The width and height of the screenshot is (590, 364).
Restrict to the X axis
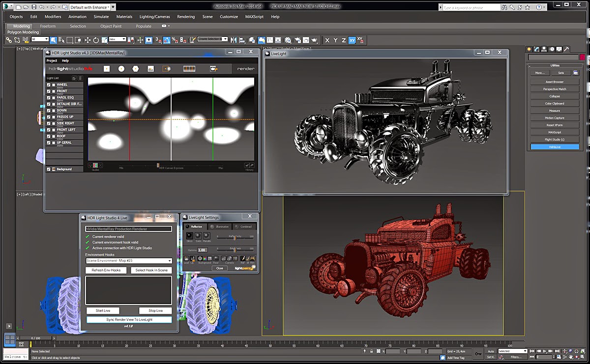[x=327, y=40]
